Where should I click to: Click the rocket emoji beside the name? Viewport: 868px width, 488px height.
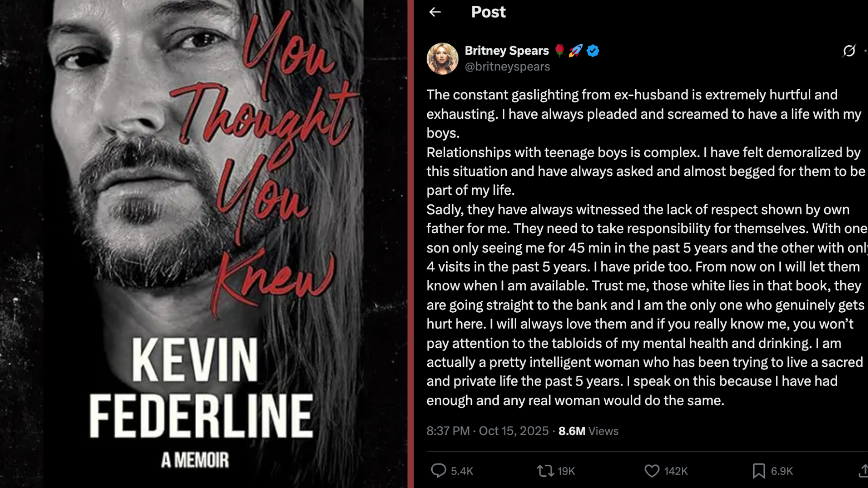click(576, 51)
